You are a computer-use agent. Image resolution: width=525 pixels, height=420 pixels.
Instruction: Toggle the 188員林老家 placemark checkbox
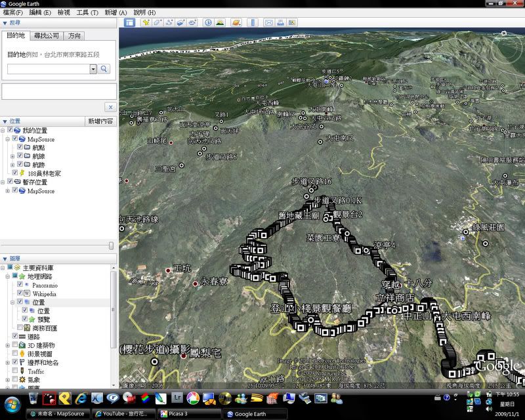tap(14, 173)
